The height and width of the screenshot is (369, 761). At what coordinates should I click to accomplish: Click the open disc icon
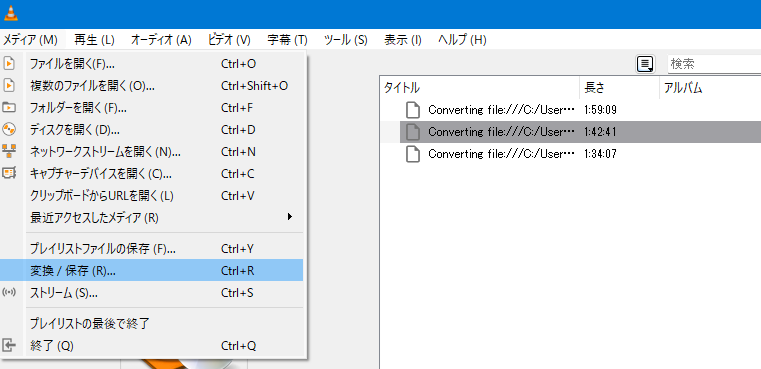pos(9,130)
